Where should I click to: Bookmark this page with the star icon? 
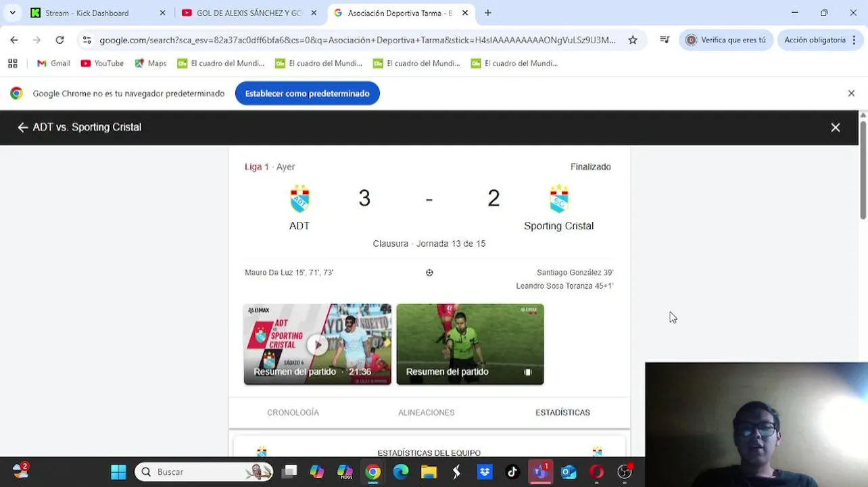click(x=633, y=40)
